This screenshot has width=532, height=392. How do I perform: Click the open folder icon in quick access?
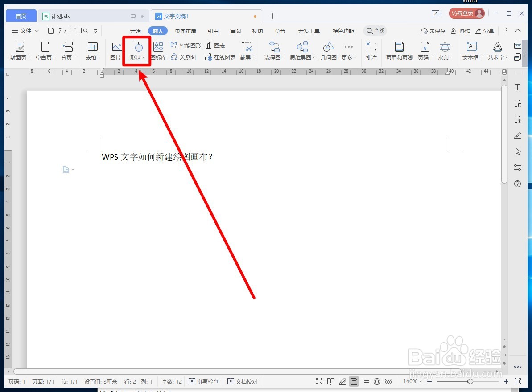pyautogui.click(x=62, y=31)
